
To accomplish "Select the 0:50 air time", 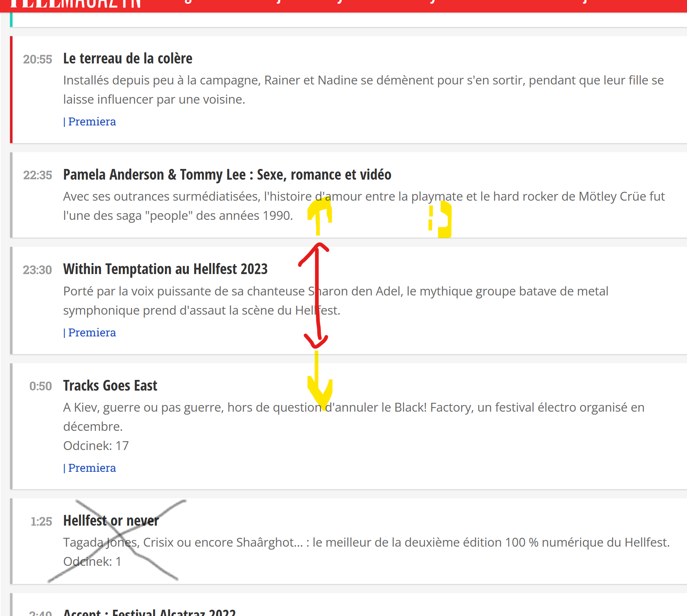I will 41,386.
